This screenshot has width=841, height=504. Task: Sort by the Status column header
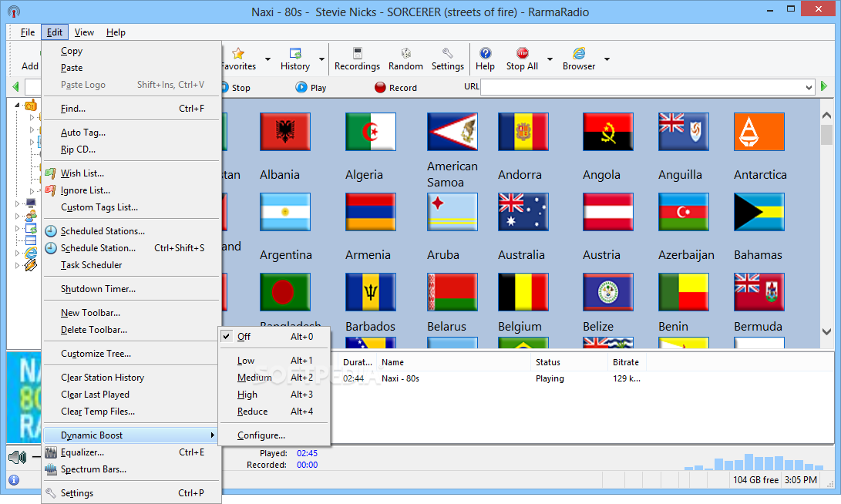point(569,362)
